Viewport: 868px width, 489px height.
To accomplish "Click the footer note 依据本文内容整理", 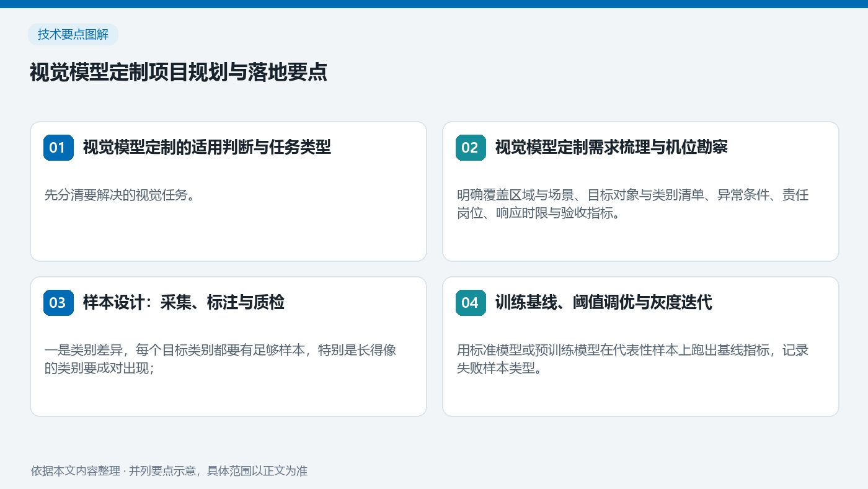I will click(169, 471).
